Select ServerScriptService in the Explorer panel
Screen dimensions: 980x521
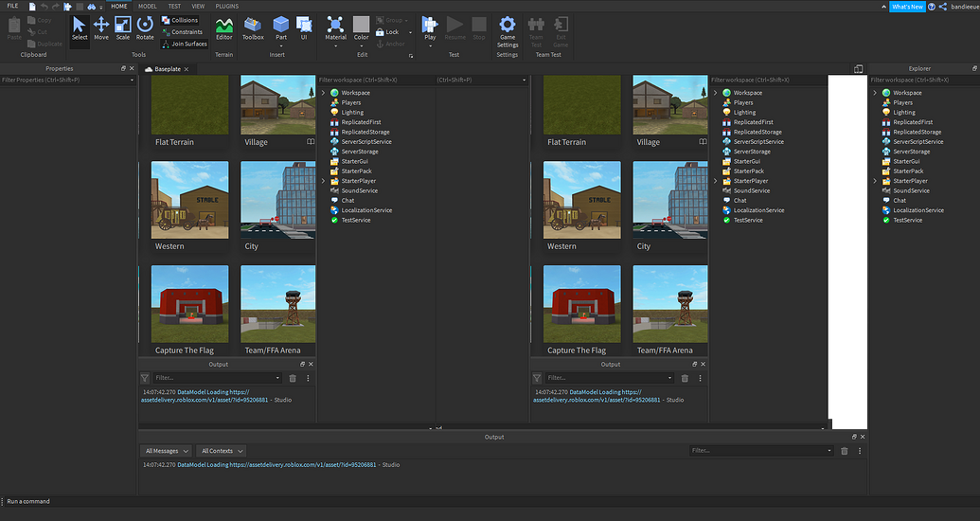click(x=918, y=142)
